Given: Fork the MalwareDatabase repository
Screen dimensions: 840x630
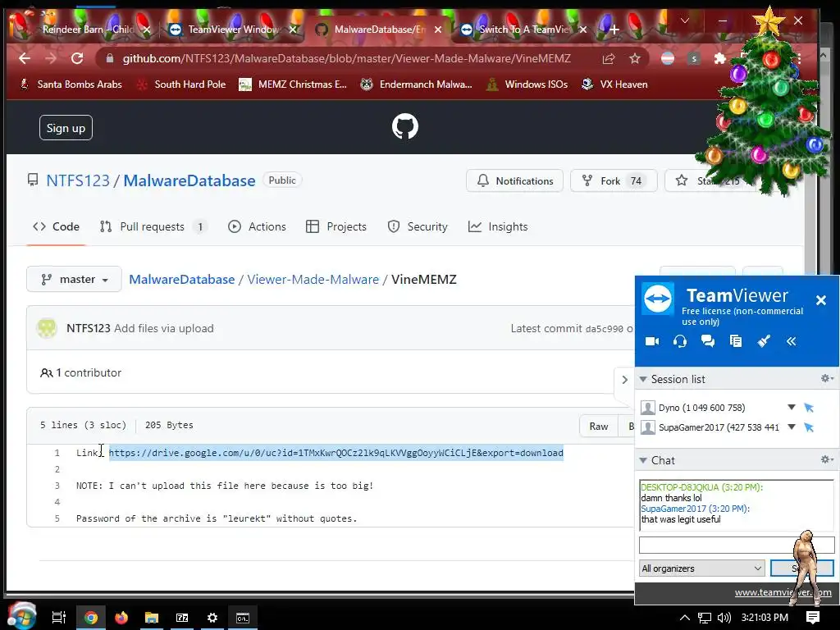Looking at the screenshot, I should click(x=614, y=180).
